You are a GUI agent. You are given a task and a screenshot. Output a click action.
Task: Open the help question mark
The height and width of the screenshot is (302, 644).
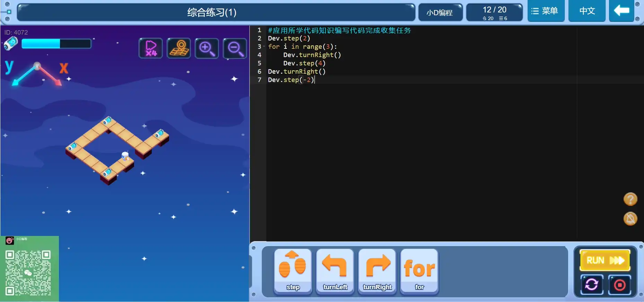630,199
